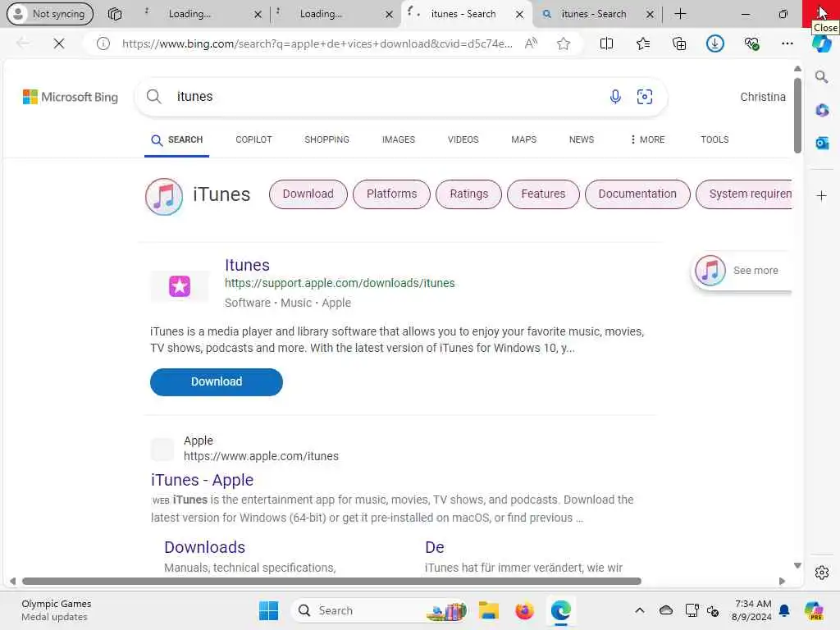Open the support.apple.com/downloads/itunes URL
The width and height of the screenshot is (840, 630).
340,283
